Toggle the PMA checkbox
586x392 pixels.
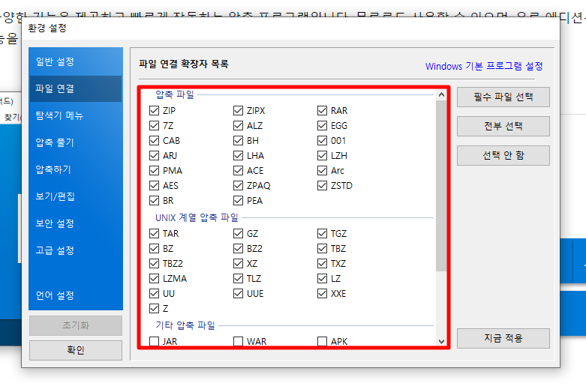tap(154, 171)
